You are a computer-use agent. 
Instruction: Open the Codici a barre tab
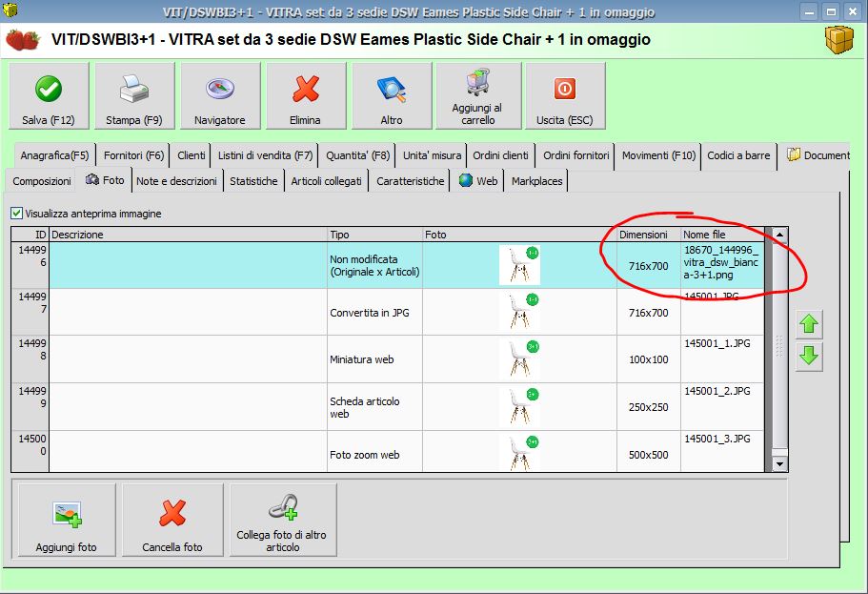click(738, 155)
